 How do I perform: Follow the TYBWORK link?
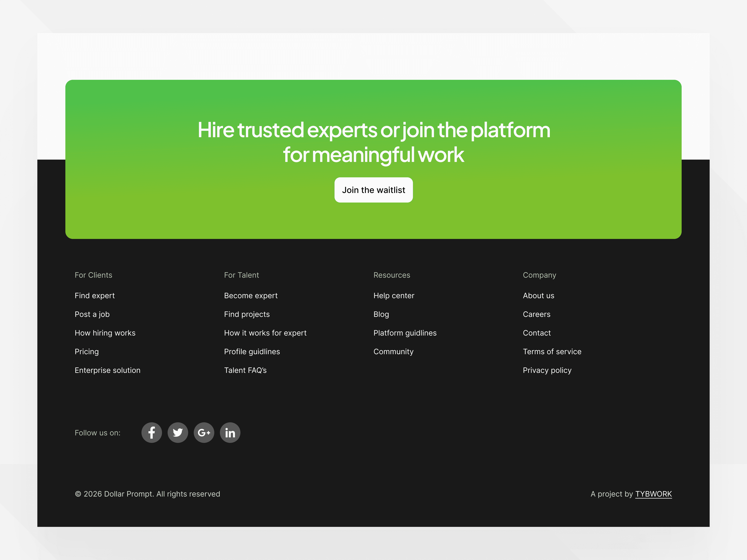point(653,494)
